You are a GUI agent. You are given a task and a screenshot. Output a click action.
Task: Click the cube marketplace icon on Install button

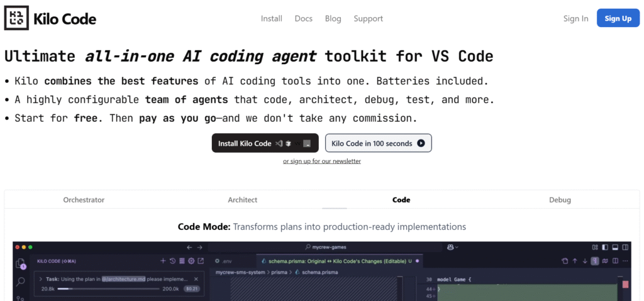pos(288,143)
